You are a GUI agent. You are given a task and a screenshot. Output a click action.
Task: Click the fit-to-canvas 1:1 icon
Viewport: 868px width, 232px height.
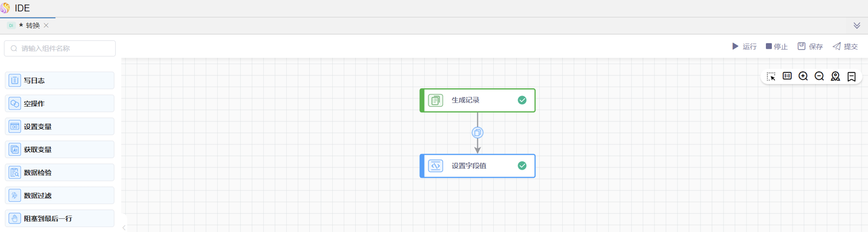coord(787,76)
